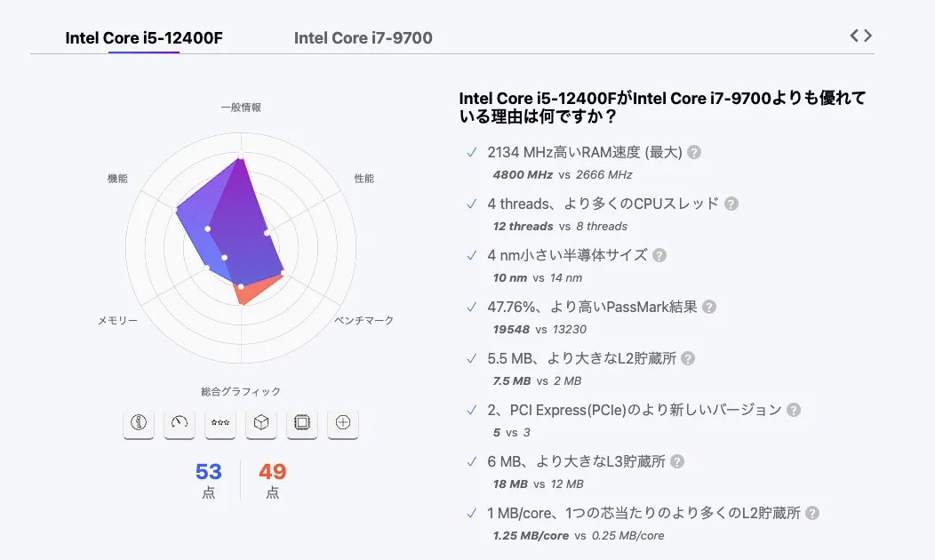The height and width of the screenshot is (560, 935).
Task: Select the speedometer performance icon
Action: [180, 423]
